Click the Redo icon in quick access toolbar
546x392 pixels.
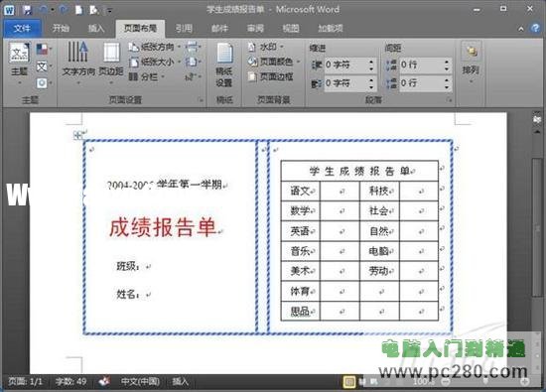[x=64, y=10]
